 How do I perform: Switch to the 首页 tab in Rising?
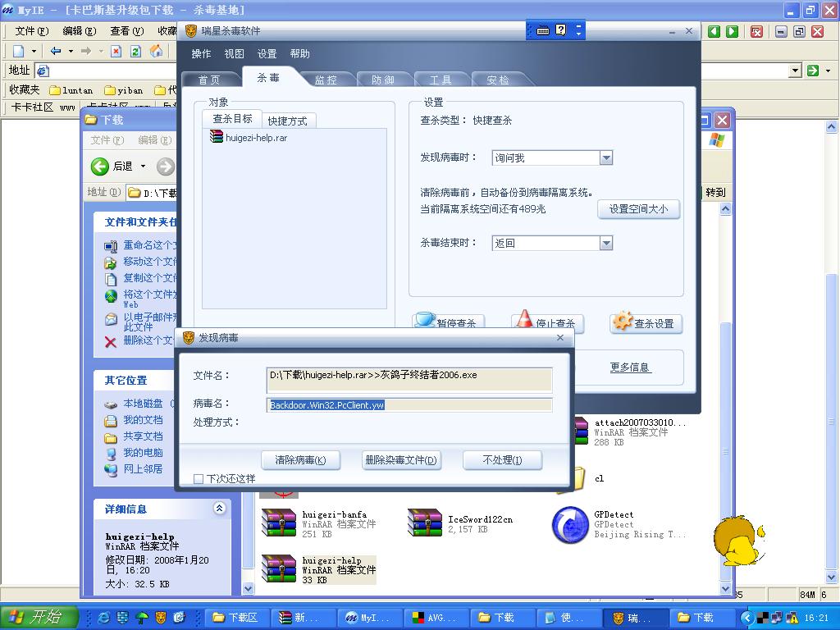pyautogui.click(x=209, y=80)
